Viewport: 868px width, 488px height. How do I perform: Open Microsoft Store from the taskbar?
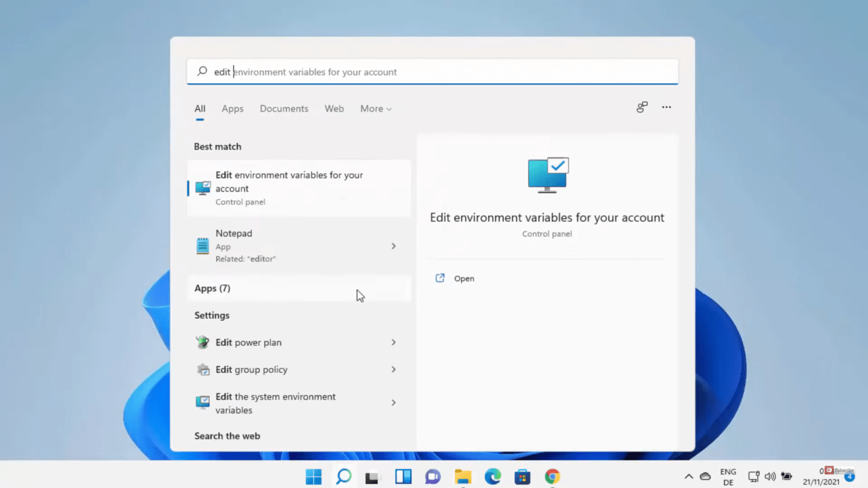click(x=522, y=477)
